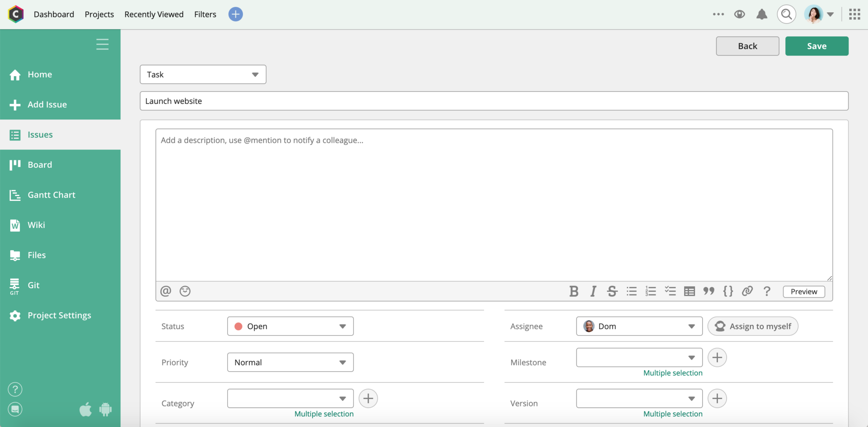
Task: Open the emoji picker icon
Action: (185, 291)
